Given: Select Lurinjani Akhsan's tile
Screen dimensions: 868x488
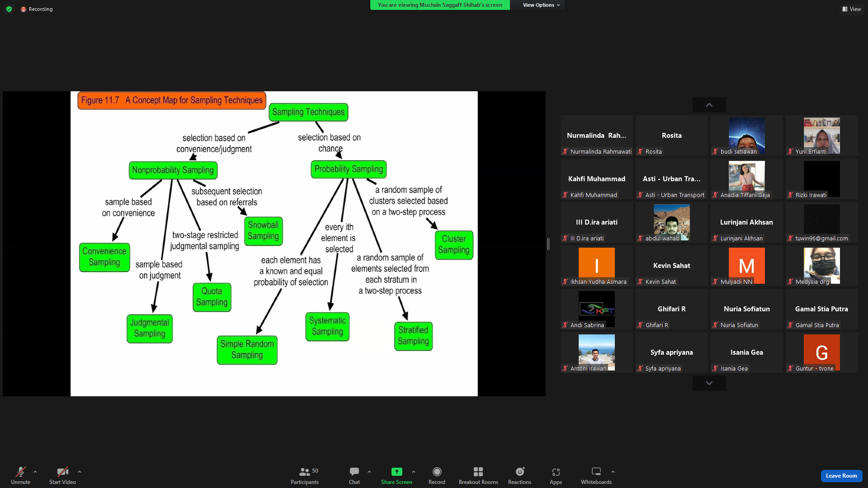Looking at the screenshot, I should (x=747, y=222).
